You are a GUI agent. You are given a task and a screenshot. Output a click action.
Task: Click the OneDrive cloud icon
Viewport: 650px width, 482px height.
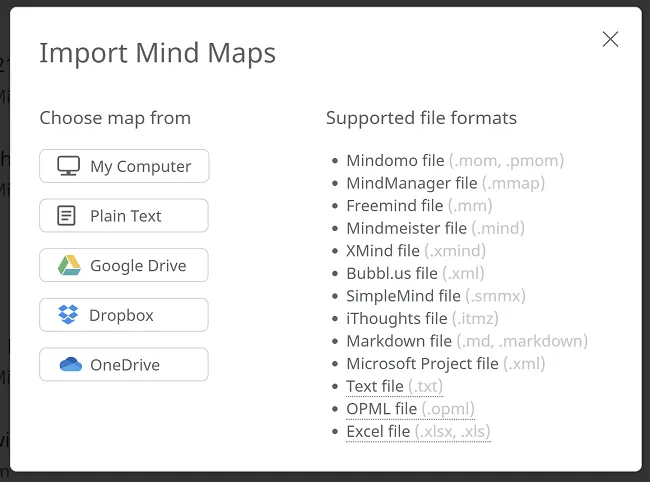69,365
